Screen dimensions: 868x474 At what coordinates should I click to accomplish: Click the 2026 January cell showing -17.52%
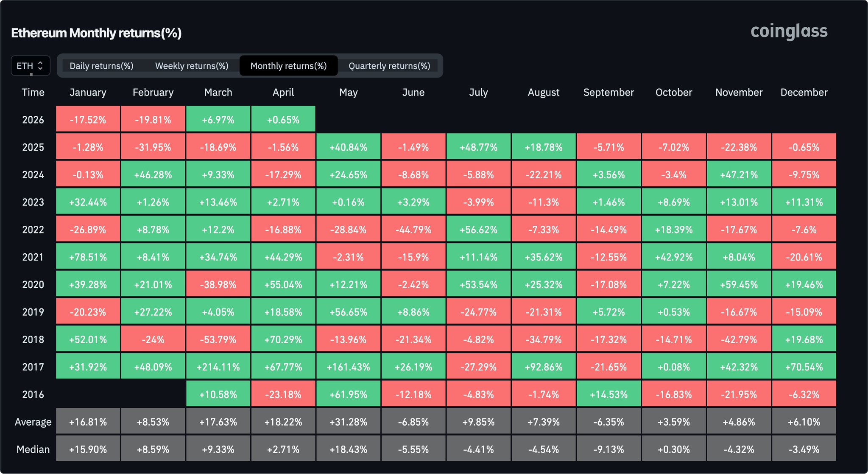pyautogui.click(x=88, y=120)
